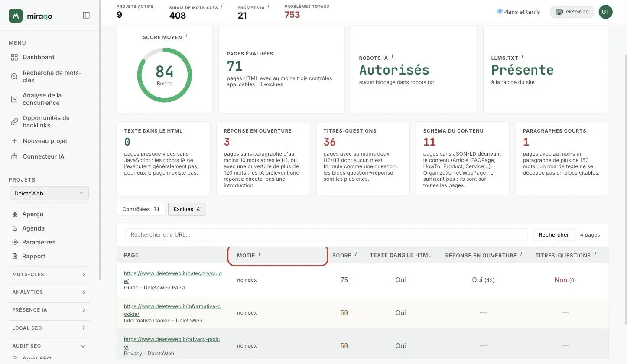Click the Connecteur IA robot icon

coord(14,156)
